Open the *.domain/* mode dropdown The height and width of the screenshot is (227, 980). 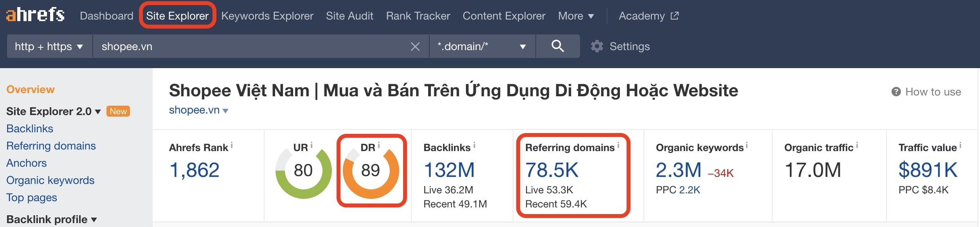(x=483, y=46)
